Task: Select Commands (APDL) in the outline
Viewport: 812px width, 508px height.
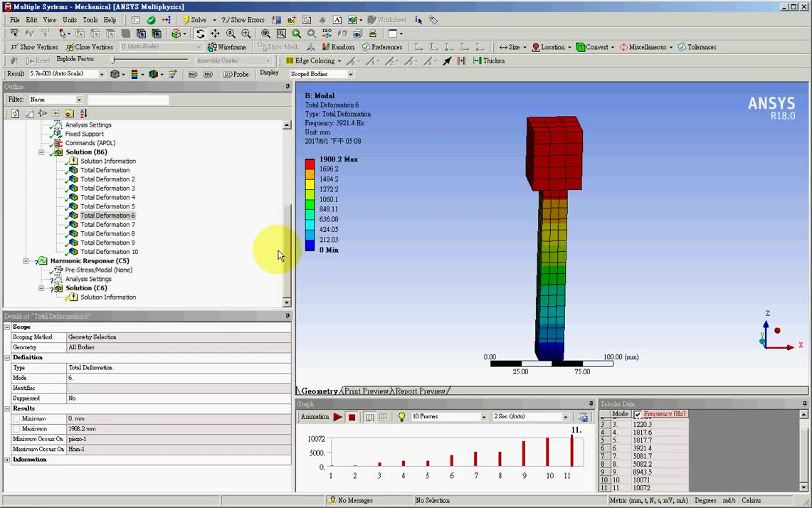Action: pos(90,143)
